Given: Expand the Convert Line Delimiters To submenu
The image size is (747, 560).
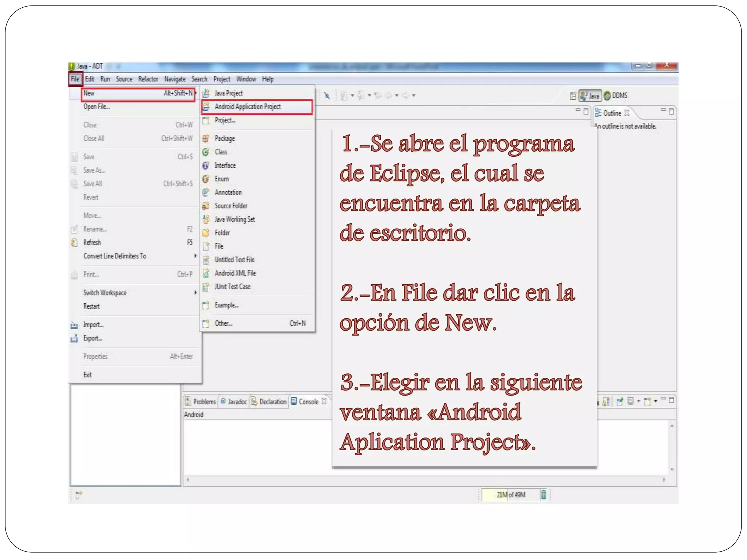Looking at the screenshot, I should [196, 256].
